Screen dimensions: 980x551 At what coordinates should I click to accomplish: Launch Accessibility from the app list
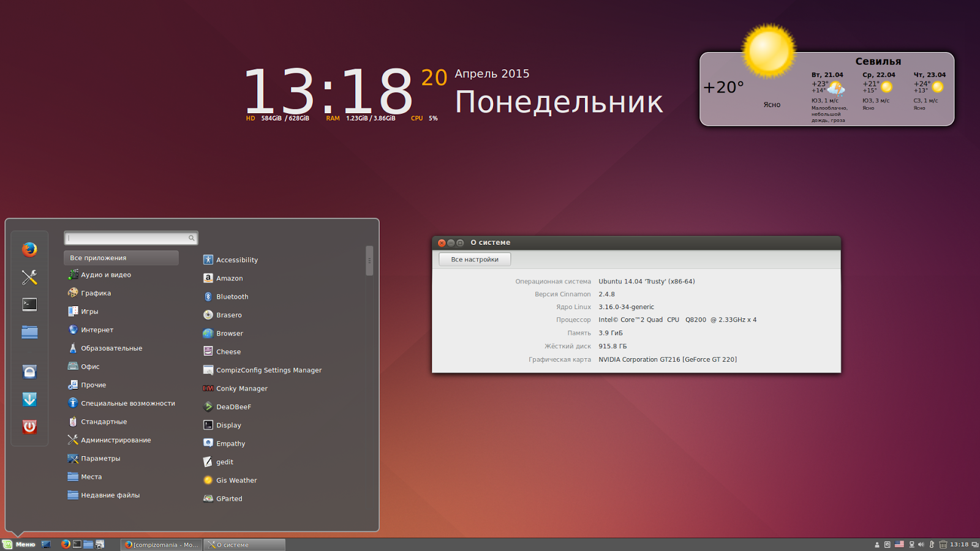(x=231, y=260)
